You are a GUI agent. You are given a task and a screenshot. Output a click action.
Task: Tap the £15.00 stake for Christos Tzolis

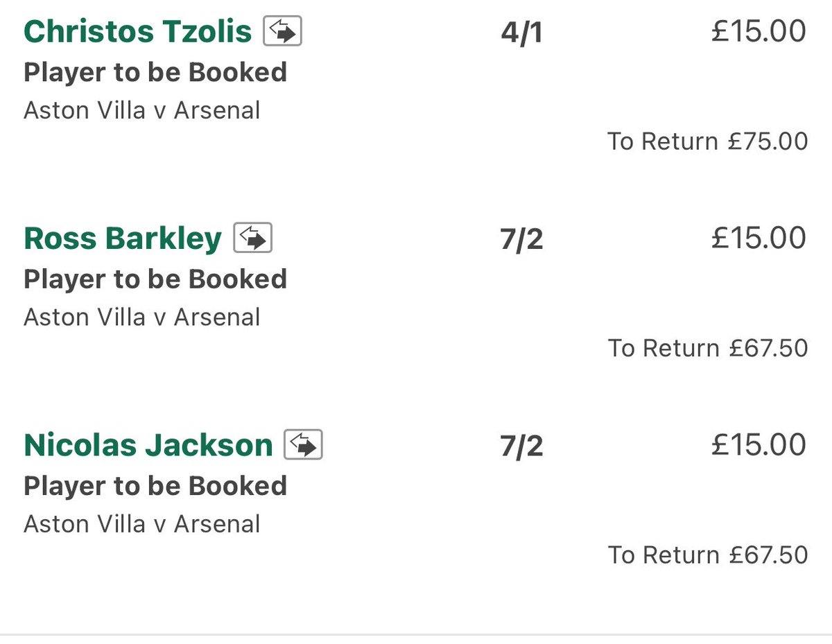click(759, 32)
